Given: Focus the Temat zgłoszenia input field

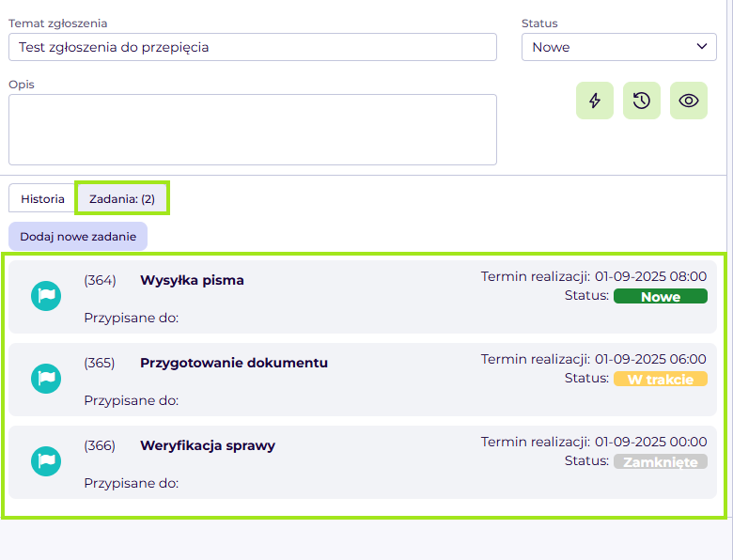Looking at the screenshot, I should 253,47.
